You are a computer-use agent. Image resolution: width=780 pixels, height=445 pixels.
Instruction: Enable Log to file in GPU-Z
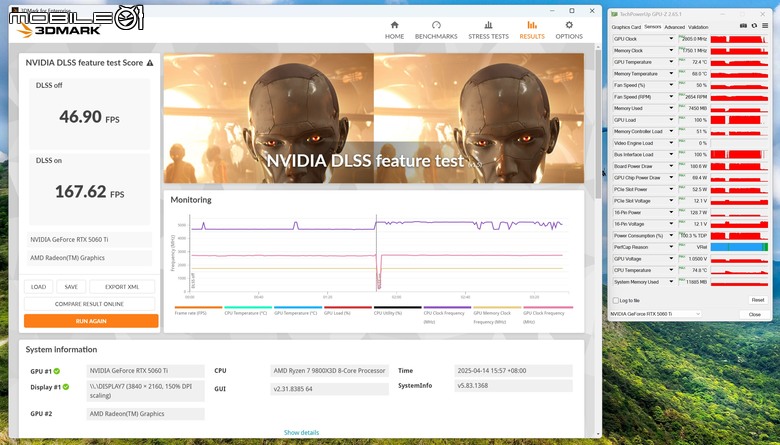click(x=616, y=300)
